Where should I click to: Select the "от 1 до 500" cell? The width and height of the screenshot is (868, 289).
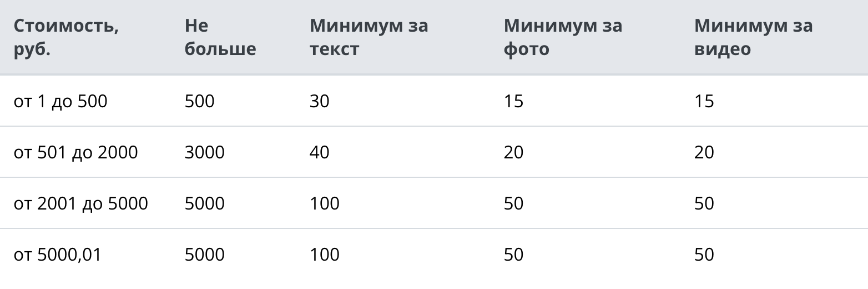(x=60, y=101)
